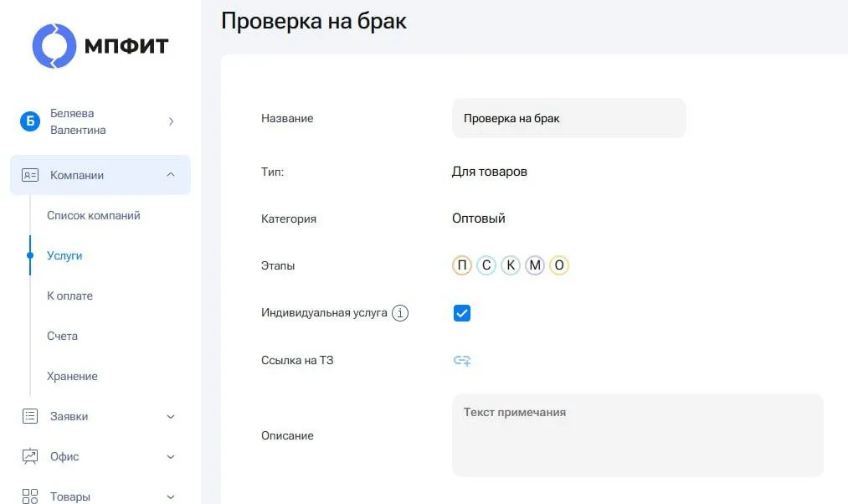Expand the Товары section chevron
This screenshot has height=504, width=848.
click(x=171, y=497)
